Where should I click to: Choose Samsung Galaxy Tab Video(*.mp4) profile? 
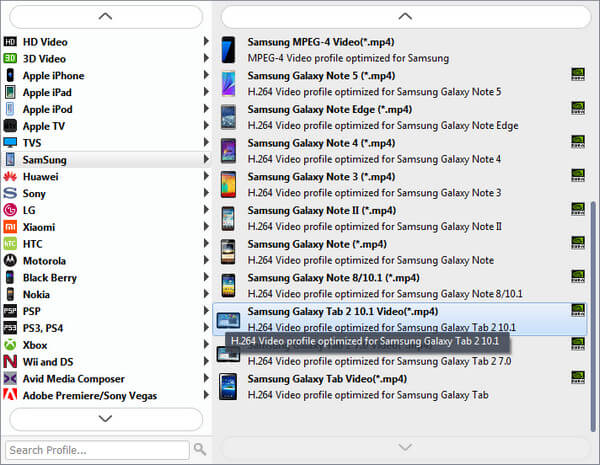(400, 387)
